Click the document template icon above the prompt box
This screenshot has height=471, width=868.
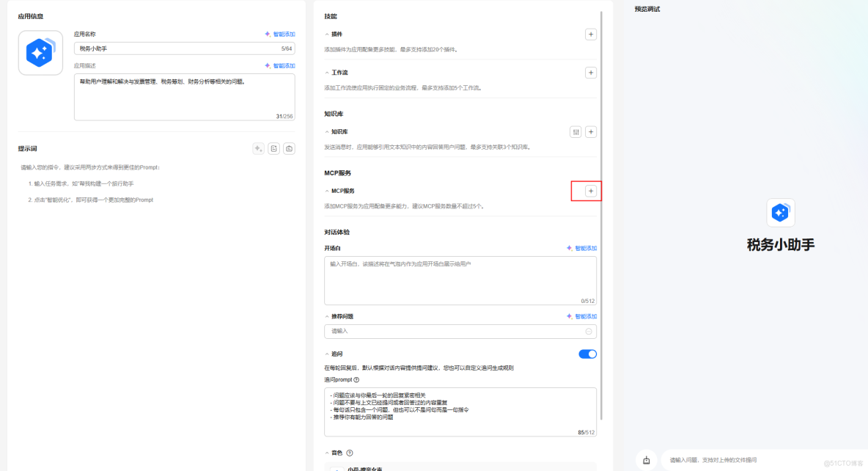[274, 149]
